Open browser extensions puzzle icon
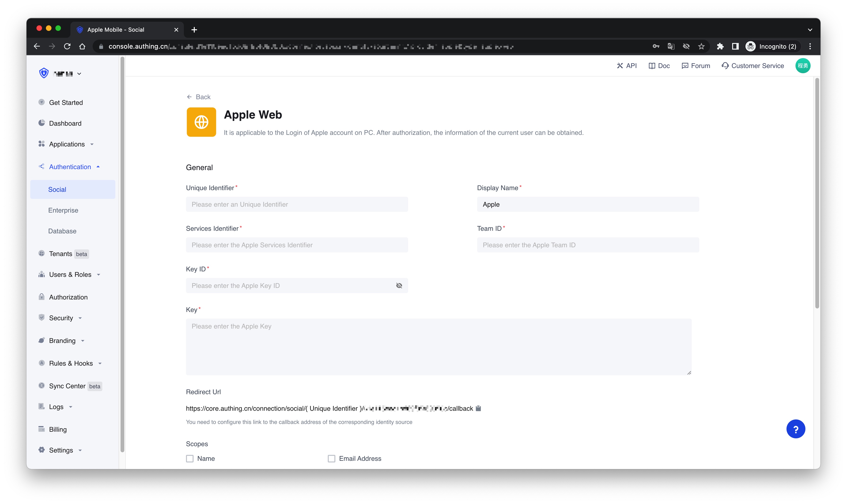 720,47
